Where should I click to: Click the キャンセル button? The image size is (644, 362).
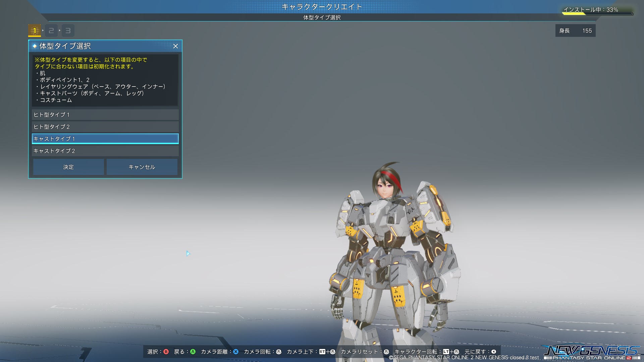[142, 167]
